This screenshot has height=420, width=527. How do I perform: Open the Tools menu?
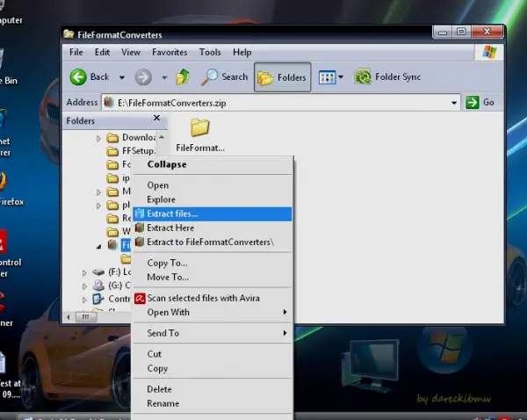coord(210,52)
